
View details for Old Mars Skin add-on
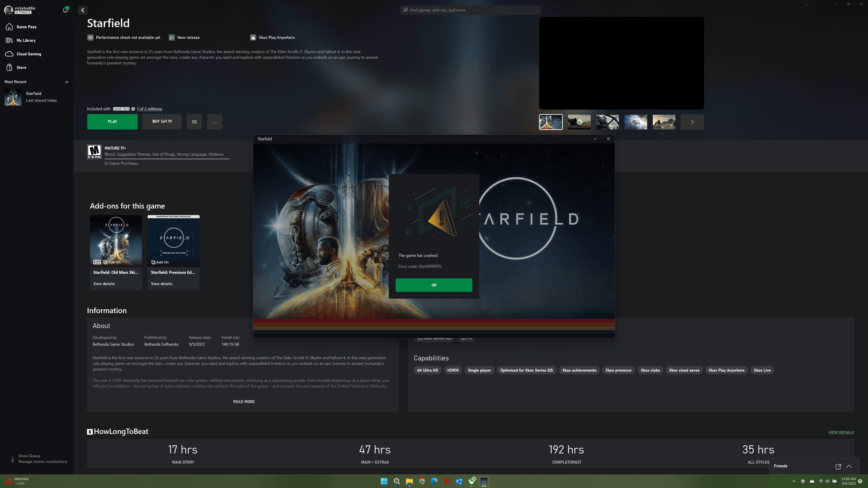pos(104,284)
